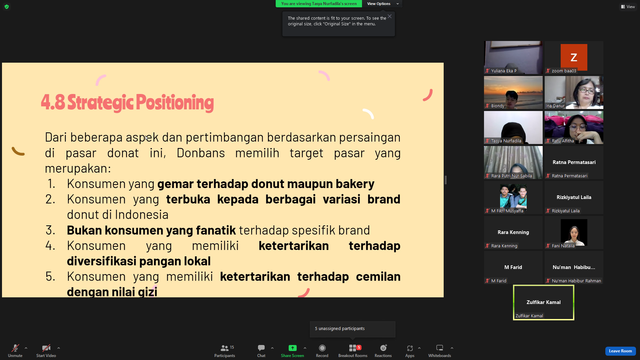The width and height of the screenshot is (640, 360).
Task: Open the Reactions menu
Action: click(x=383, y=350)
